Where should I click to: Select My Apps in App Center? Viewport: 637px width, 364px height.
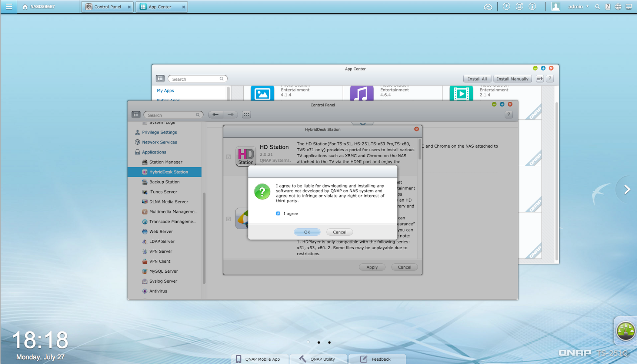pyautogui.click(x=165, y=90)
